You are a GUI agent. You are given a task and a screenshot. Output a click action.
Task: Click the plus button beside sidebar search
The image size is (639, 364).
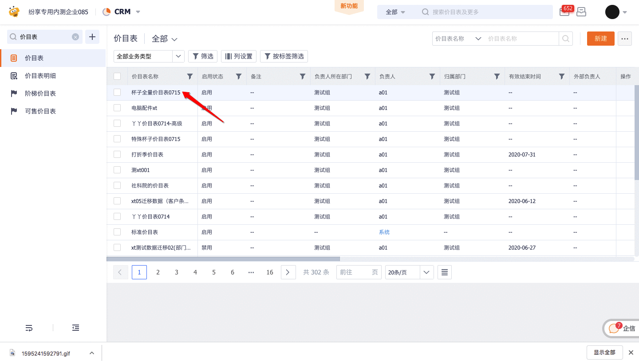(x=92, y=37)
